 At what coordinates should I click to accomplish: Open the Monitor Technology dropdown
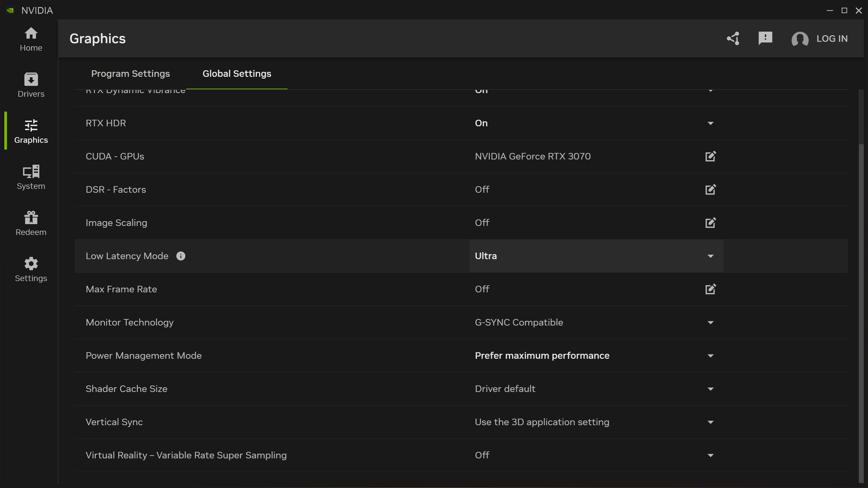tap(710, 323)
